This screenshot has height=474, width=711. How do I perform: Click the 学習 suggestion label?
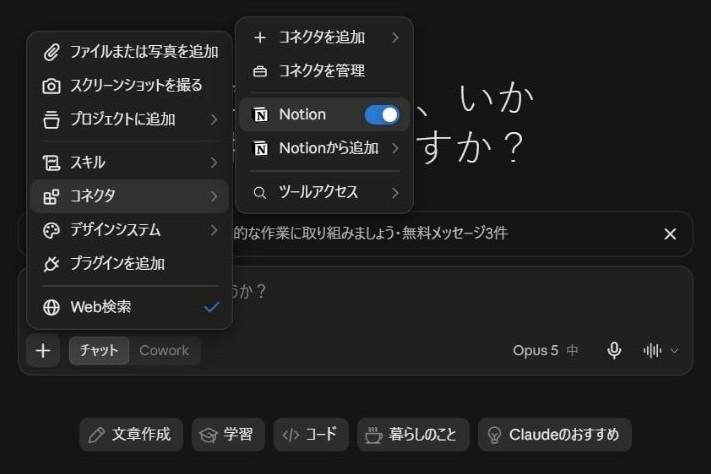238,435
